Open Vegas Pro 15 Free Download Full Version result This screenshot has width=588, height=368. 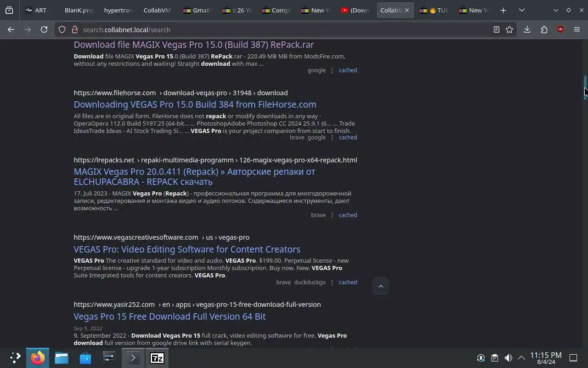tap(170, 316)
